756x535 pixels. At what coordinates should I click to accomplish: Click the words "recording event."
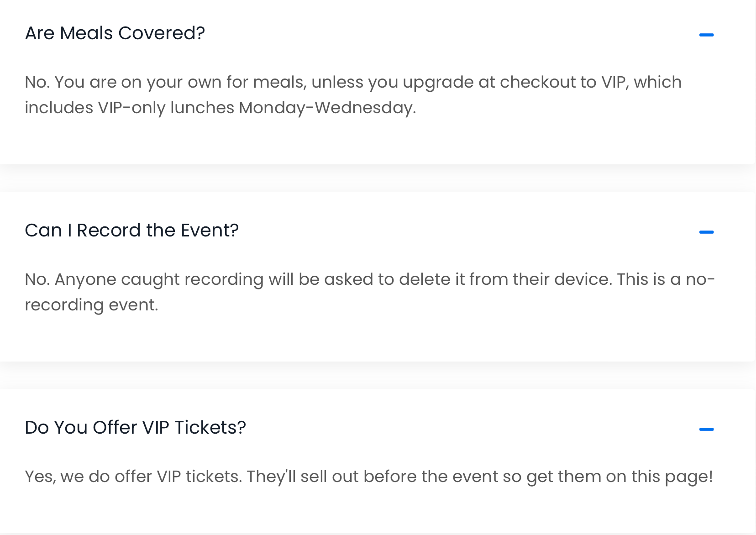pos(91,305)
